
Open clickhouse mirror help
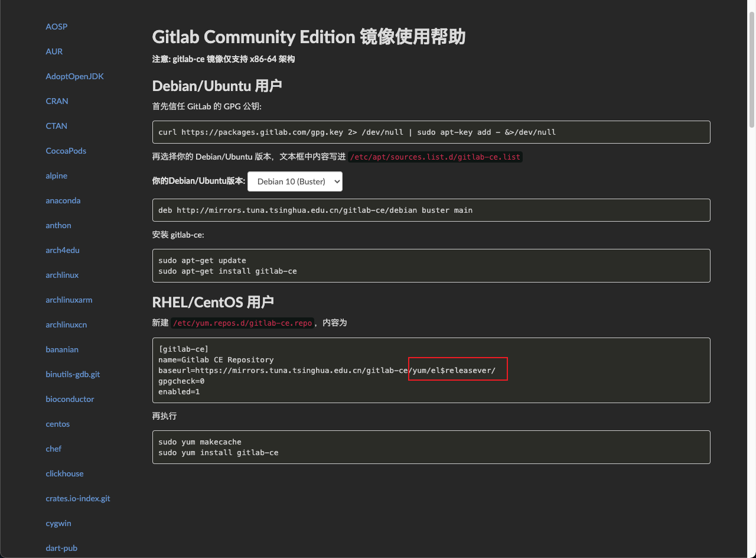64,473
